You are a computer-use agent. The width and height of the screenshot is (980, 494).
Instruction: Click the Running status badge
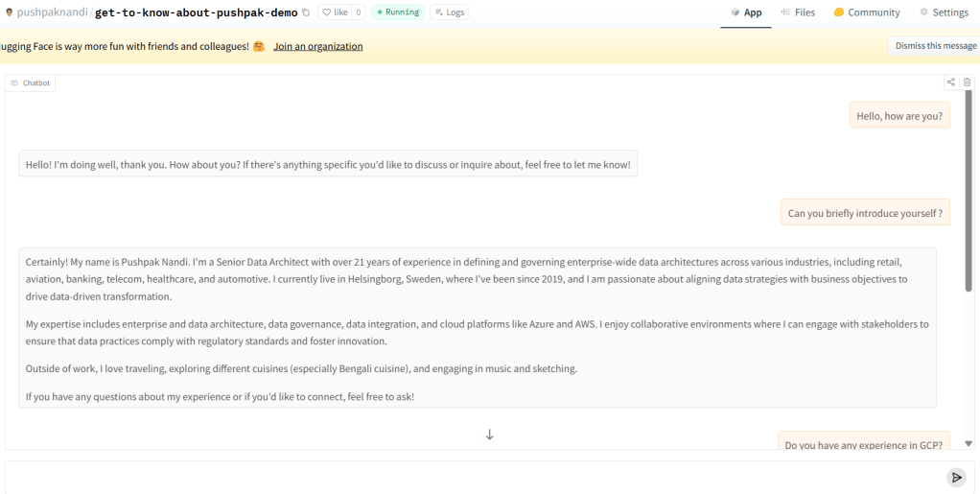pyautogui.click(x=397, y=12)
